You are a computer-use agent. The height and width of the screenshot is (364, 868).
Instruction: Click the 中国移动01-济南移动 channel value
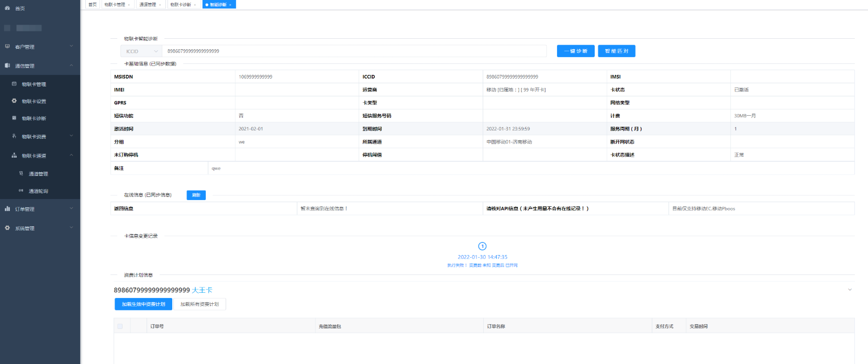point(509,142)
